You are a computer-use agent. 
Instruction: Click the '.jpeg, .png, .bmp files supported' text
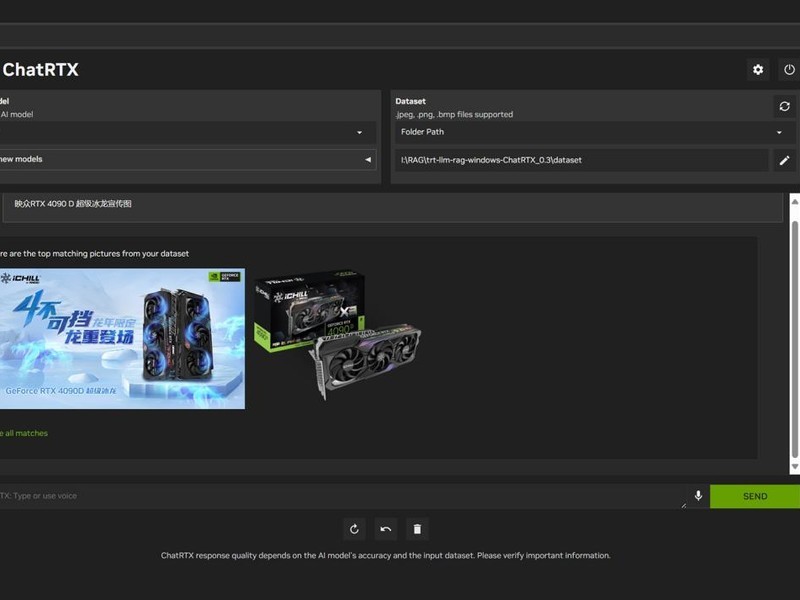click(454, 114)
